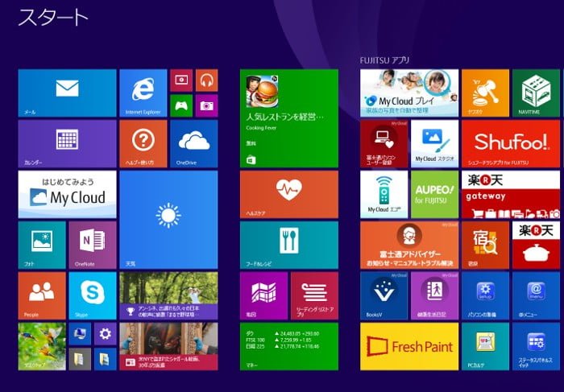Screen dimensions: 564x392
Task: Open the Weather sun tile
Action: pos(168,219)
